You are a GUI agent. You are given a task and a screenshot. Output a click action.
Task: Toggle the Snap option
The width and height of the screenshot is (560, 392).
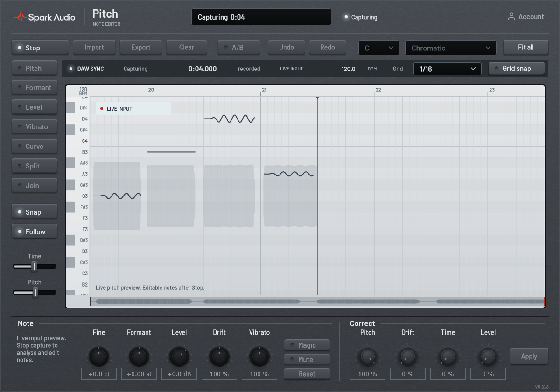click(x=35, y=212)
